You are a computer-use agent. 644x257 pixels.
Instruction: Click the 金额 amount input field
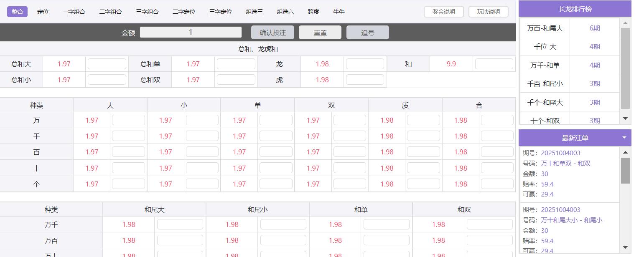pyautogui.click(x=191, y=32)
